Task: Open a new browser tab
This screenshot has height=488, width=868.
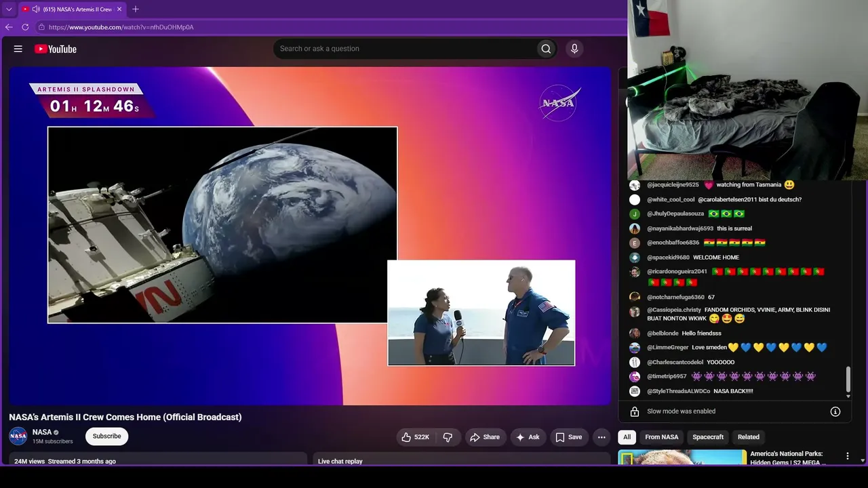Action: coord(136,9)
